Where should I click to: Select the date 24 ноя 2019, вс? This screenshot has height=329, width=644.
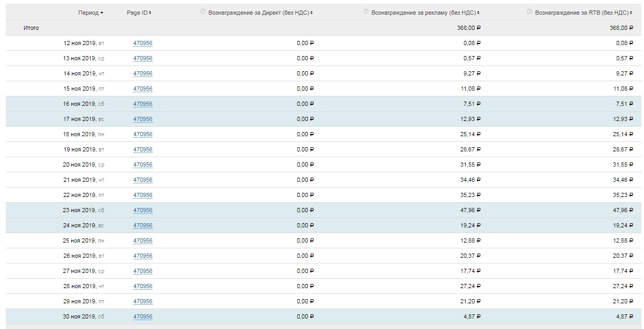84,225
